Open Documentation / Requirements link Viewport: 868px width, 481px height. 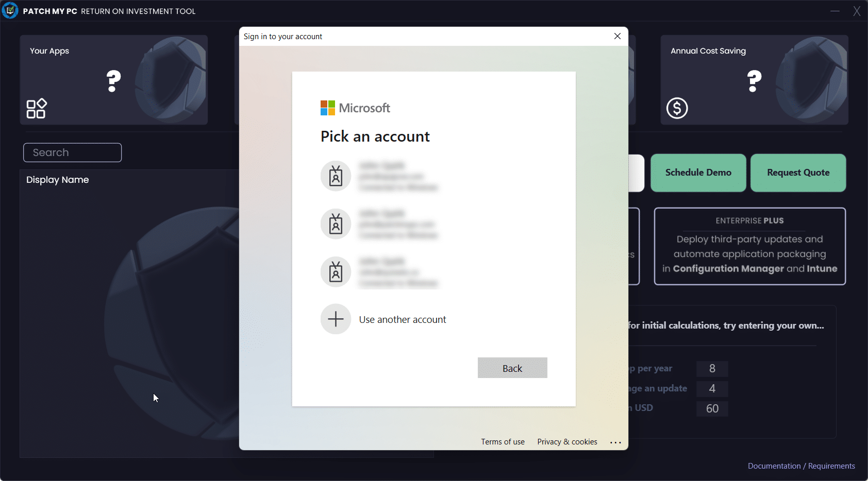(801, 466)
